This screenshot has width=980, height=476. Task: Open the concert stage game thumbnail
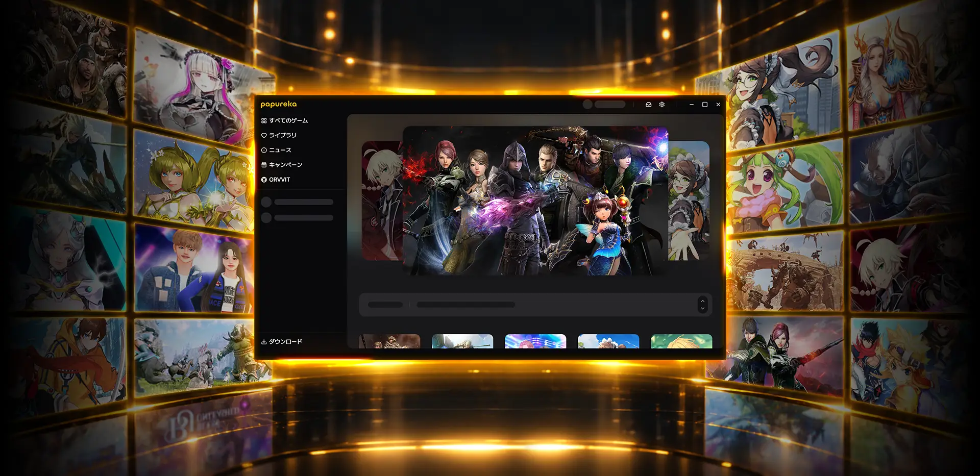tap(535, 341)
